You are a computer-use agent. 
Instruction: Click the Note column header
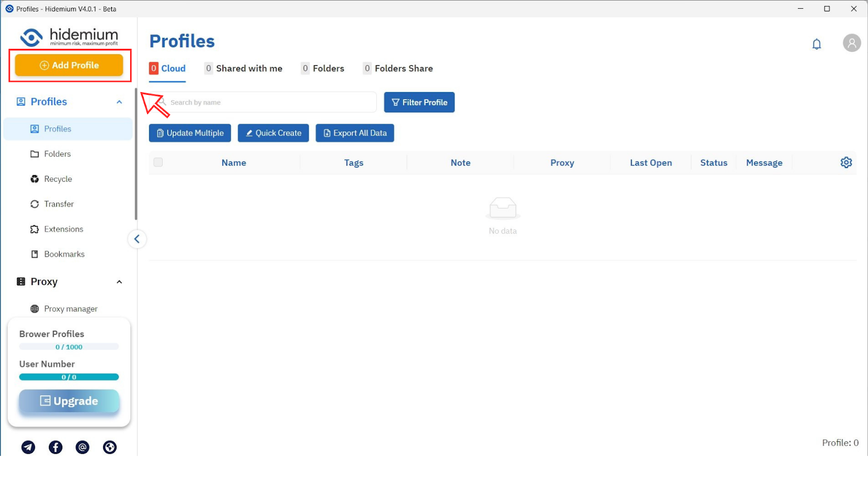click(461, 163)
